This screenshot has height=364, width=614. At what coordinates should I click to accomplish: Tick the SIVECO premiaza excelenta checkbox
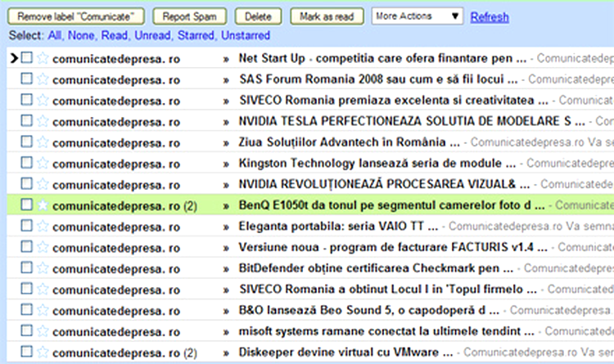point(27,100)
